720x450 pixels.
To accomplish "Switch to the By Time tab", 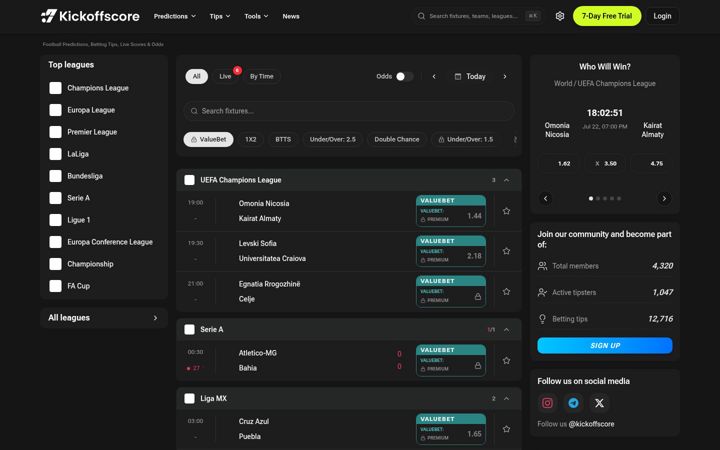I will click(x=262, y=77).
